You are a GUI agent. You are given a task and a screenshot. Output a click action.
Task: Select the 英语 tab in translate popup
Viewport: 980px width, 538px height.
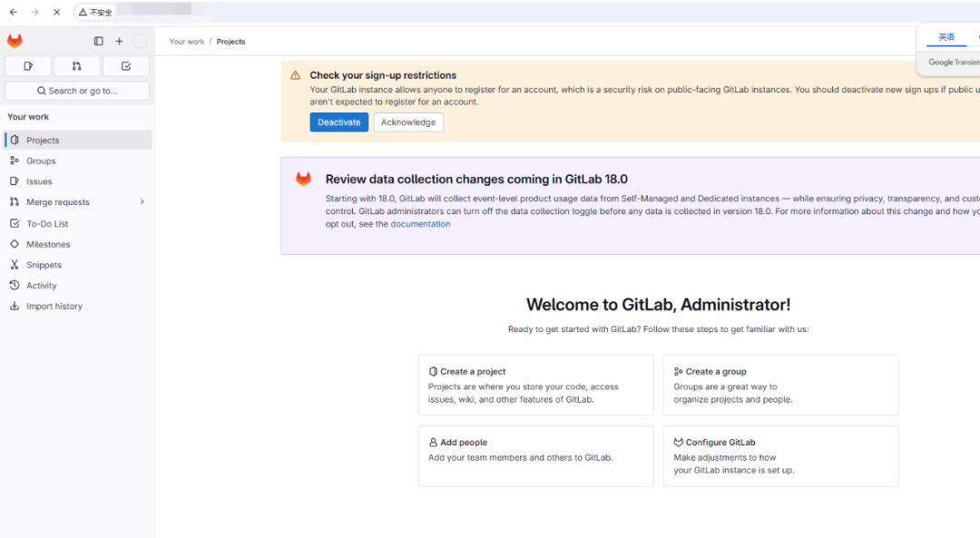946,37
